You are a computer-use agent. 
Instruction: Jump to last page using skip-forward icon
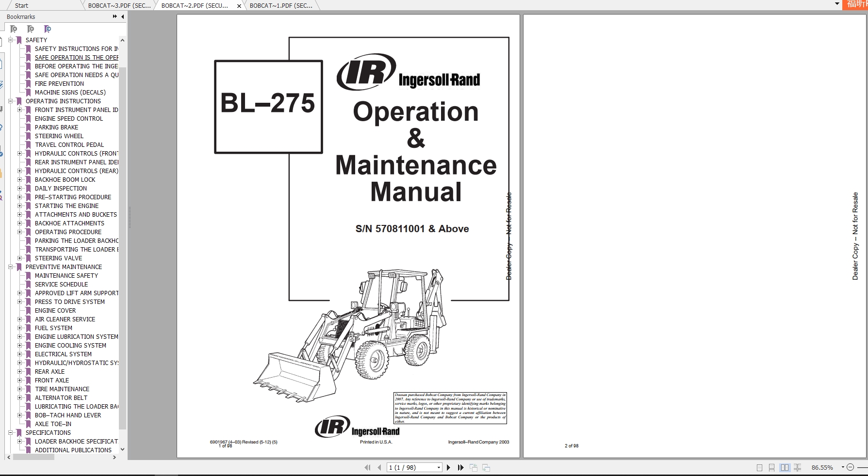(x=460, y=468)
